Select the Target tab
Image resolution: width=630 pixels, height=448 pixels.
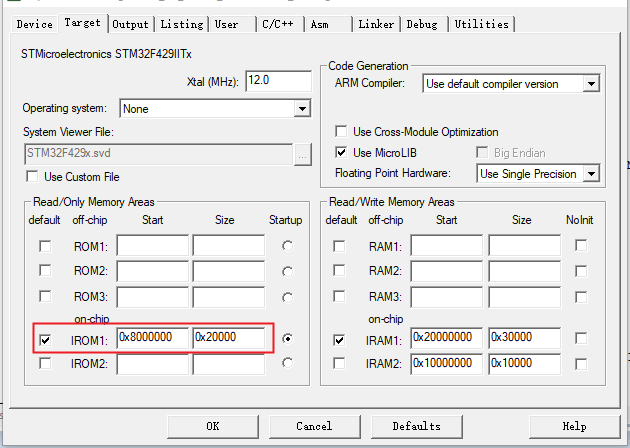[x=83, y=23]
